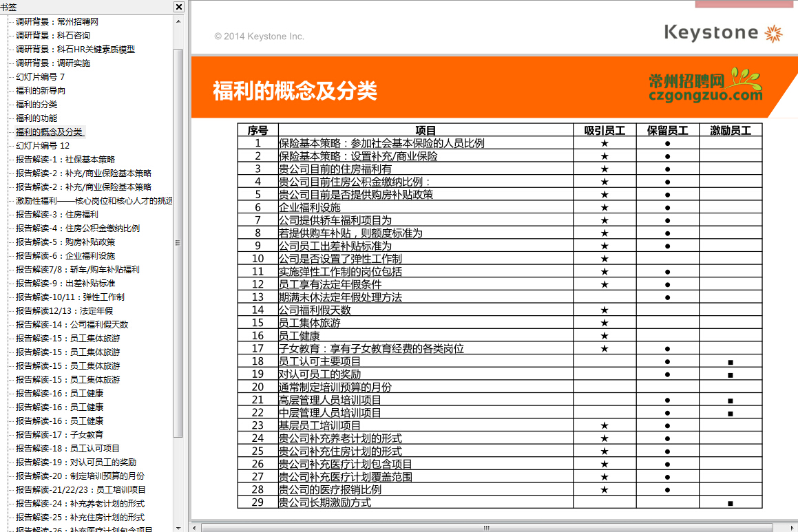Open bookmark 报告解读-9：出差补贴标准
Screen dimensions: 798x532
[65, 283]
